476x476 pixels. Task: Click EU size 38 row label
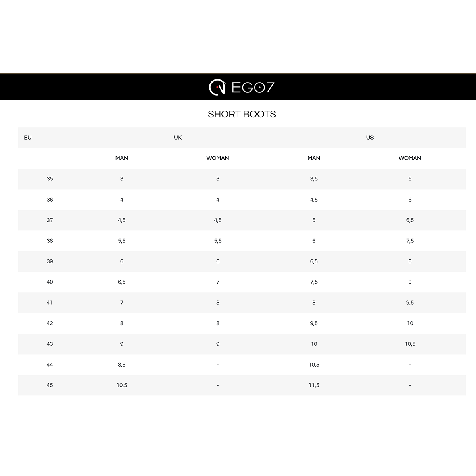pyautogui.click(x=50, y=241)
